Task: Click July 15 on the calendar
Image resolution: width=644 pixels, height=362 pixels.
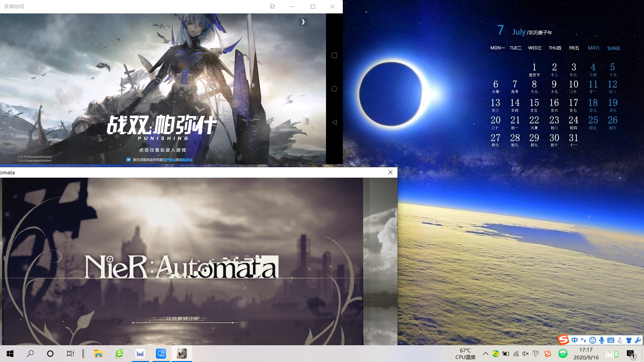Action: point(534,105)
